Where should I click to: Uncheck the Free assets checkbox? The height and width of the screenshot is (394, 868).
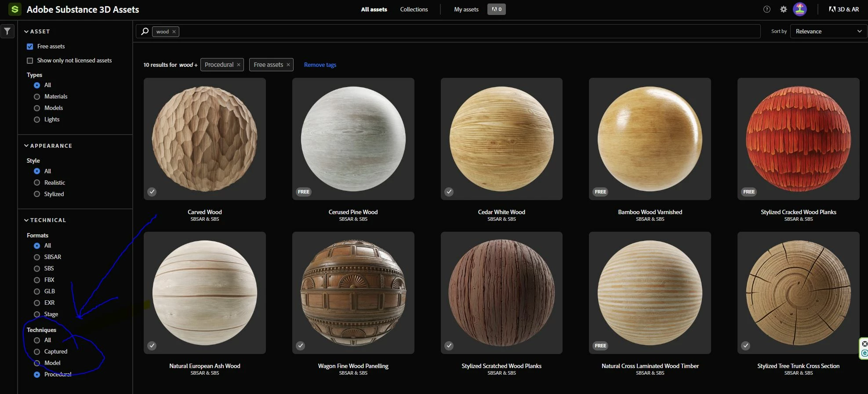(x=30, y=46)
